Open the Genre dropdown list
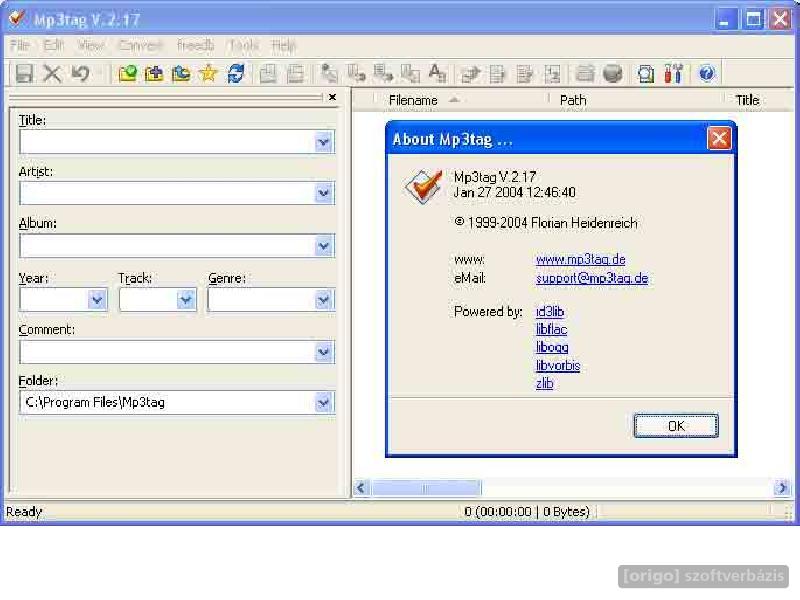800x600 pixels. pos(323,299)
